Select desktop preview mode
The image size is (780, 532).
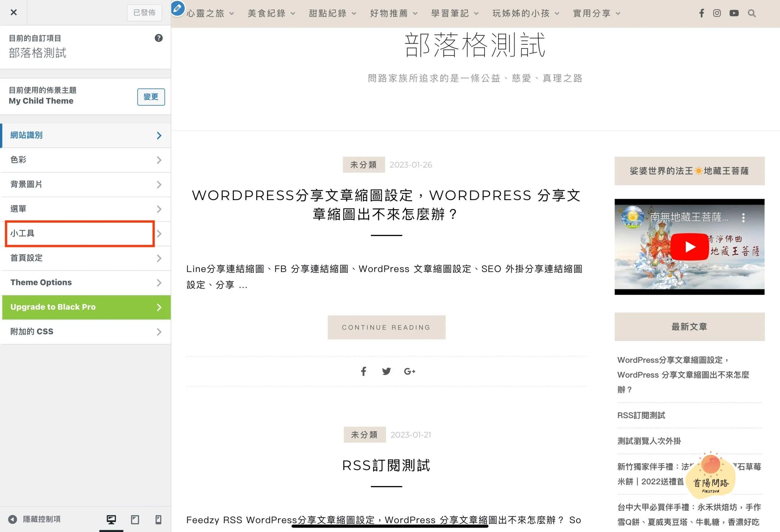[111, 520]
